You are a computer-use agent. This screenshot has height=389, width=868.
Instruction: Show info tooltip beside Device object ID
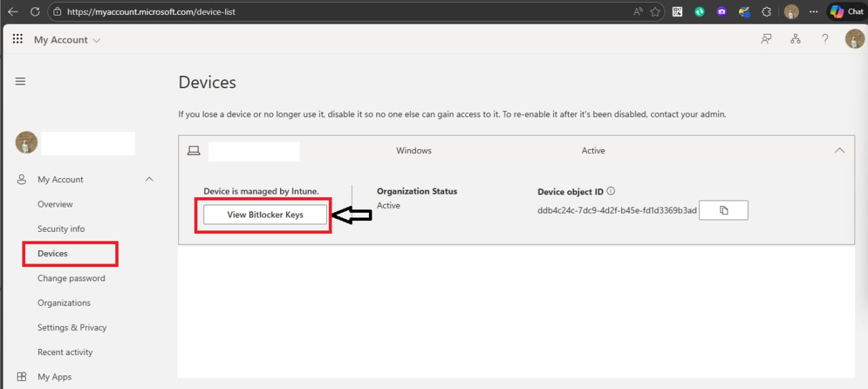[x=611, y=192]
